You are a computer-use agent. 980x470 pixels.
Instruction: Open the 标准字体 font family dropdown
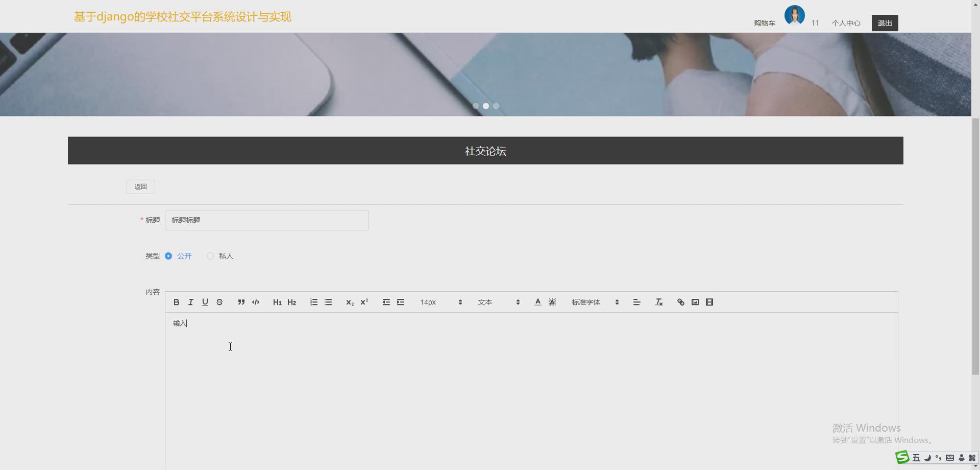coord(595,302)
